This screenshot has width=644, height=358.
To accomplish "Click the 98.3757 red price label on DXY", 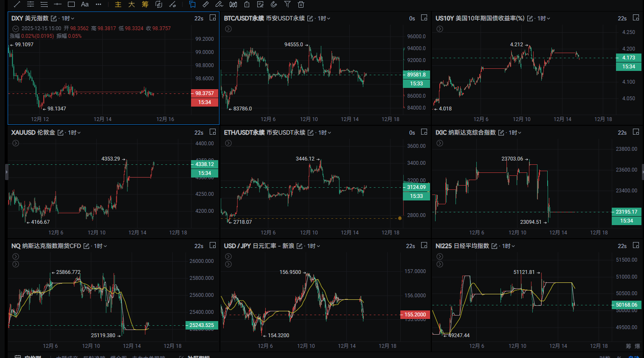I will click(204, 93).
